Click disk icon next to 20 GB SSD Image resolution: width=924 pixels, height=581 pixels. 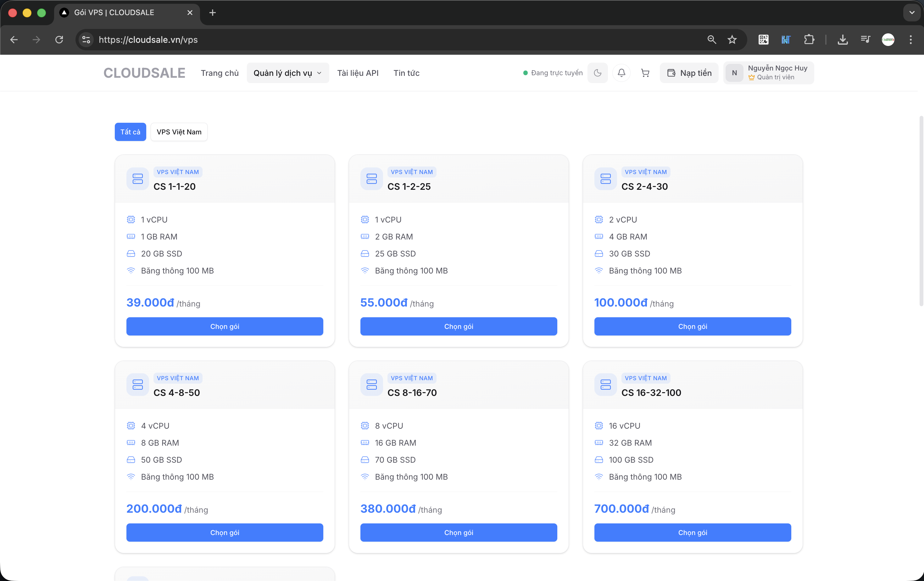[131, 254]
